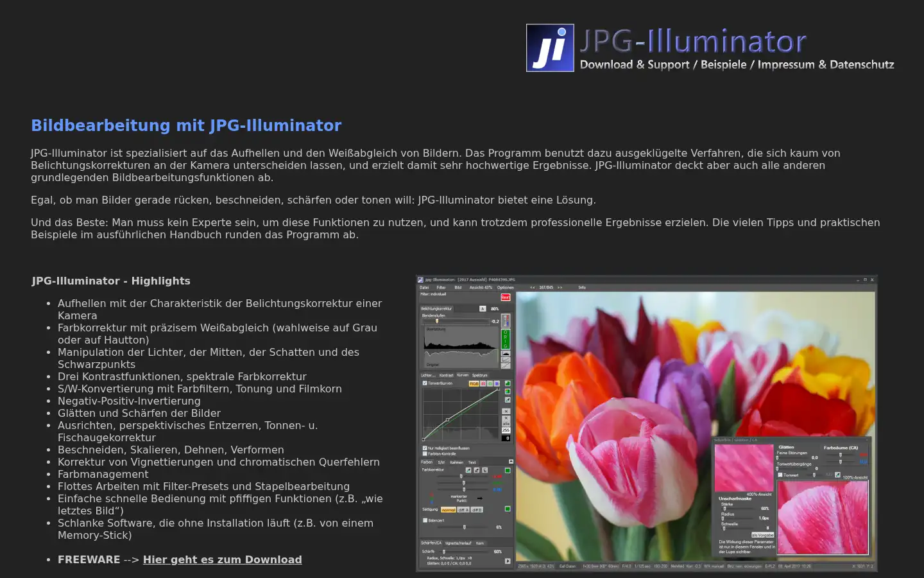Click the "Bildbearbeitung mit JPG-Illuminator" heading
Screen dimensions: 924x578
[186, 125]
